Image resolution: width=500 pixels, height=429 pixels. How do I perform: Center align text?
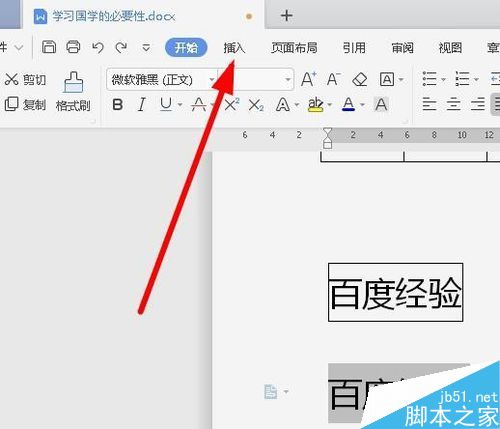click(453, 104)
